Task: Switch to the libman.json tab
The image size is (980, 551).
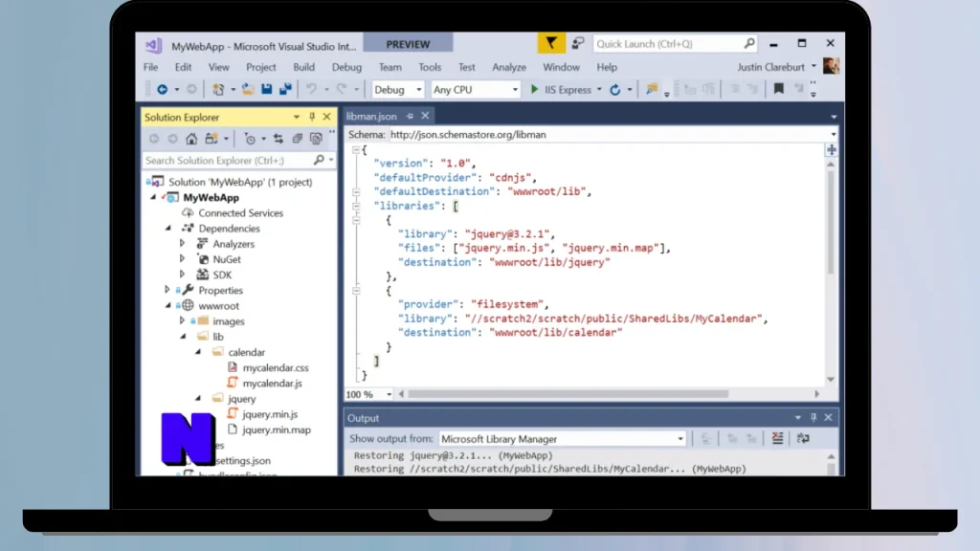Action: pyautogui.click(x=372, y=116)
